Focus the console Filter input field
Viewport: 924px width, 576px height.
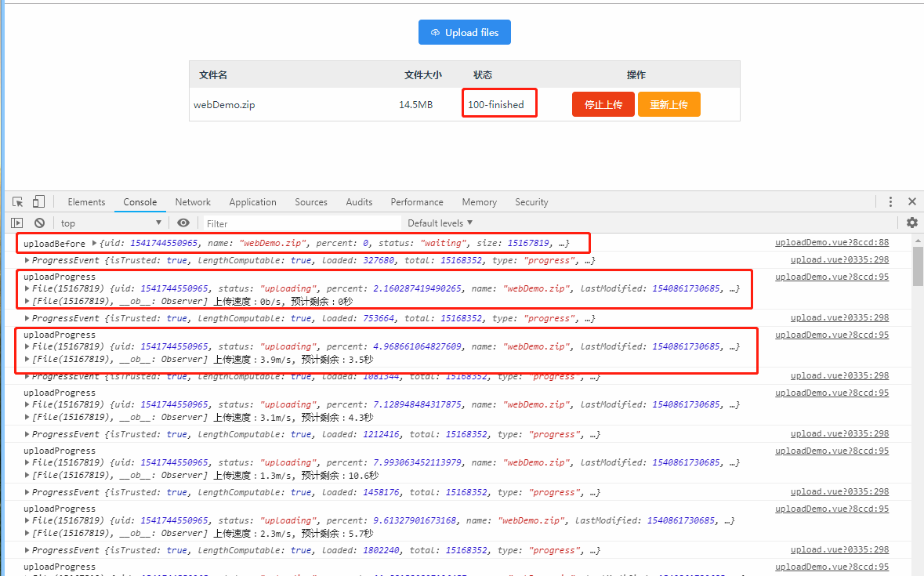coord(302,224)
